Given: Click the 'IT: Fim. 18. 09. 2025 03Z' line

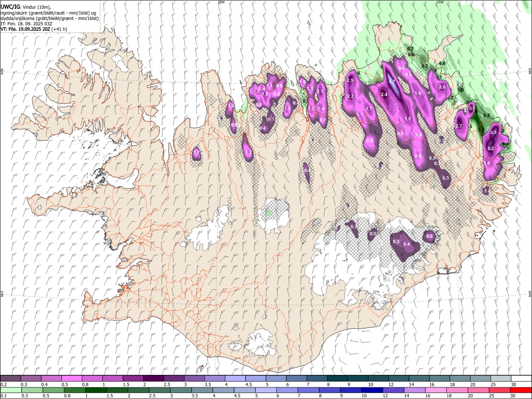Looking at the screenshot, I should 27,24.
